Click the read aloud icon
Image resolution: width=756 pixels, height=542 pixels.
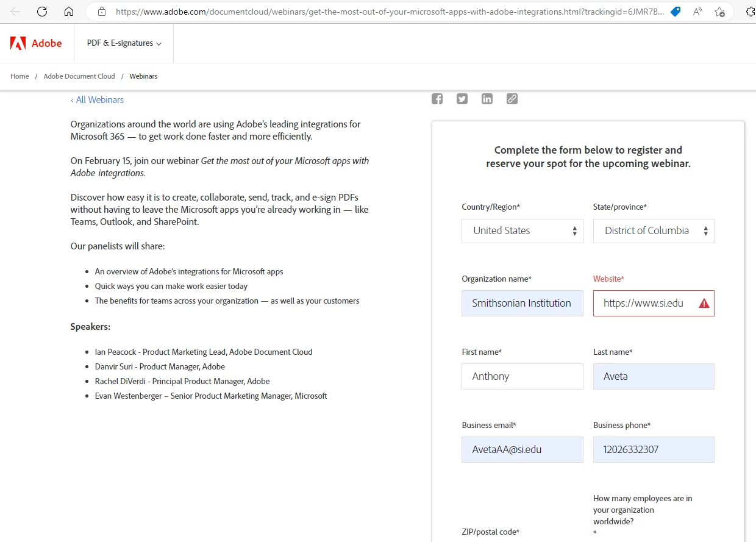tap(698, 12)
